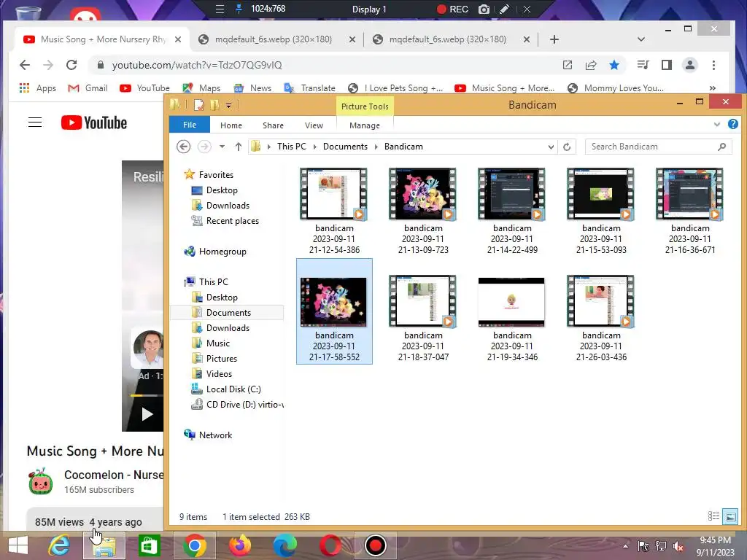Select Network in the navigation pane
Screen dimensions: 747x560
click(x=215, y=435)
